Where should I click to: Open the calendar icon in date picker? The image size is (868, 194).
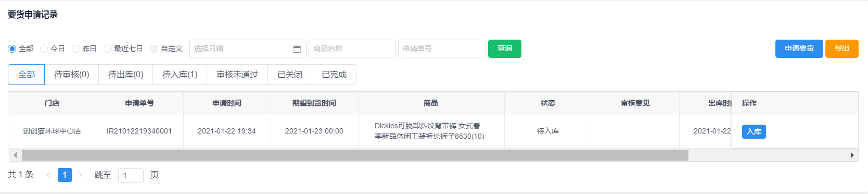click(x=297, y=49)
